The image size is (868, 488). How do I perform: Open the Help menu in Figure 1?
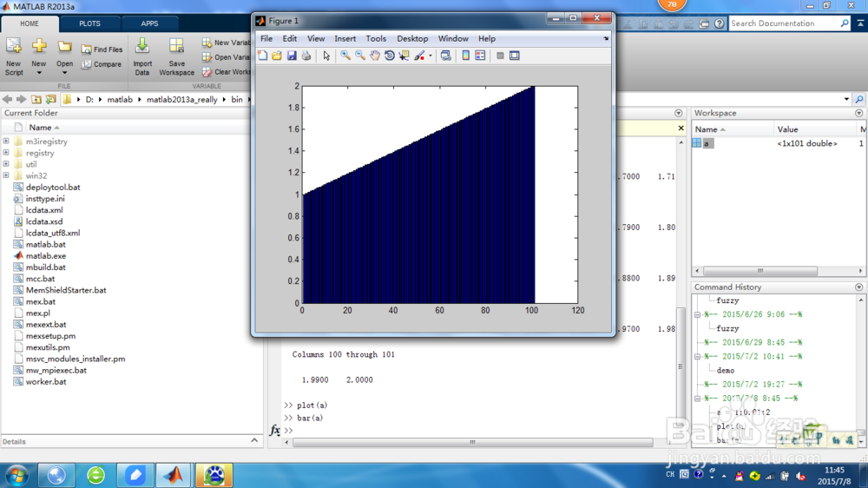(x=487, y=39)
